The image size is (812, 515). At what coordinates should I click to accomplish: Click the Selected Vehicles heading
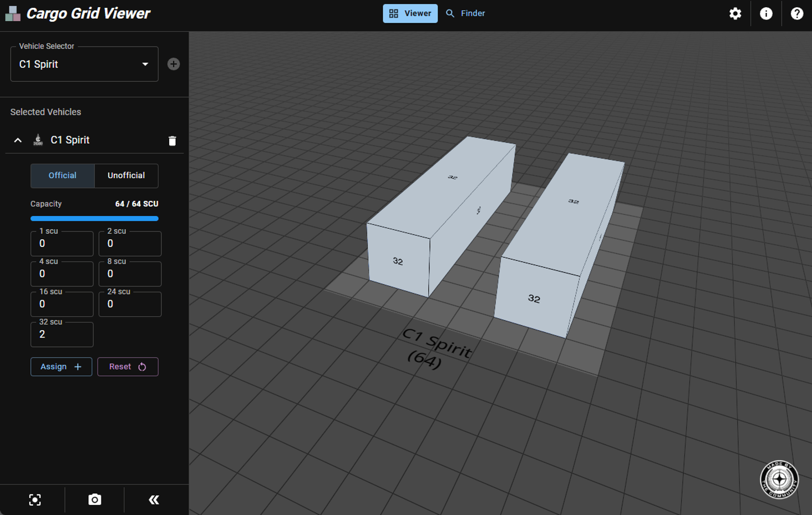click(x=45, y=112)
